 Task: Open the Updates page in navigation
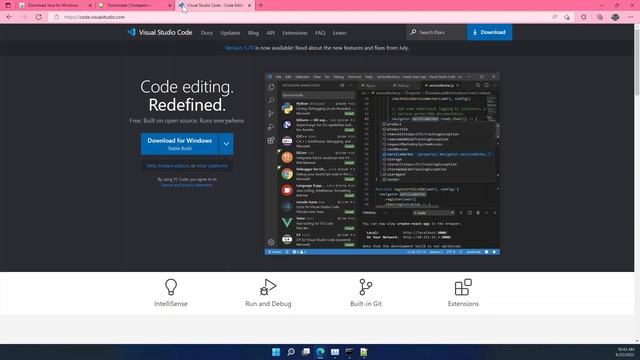[x=230, y=33]
